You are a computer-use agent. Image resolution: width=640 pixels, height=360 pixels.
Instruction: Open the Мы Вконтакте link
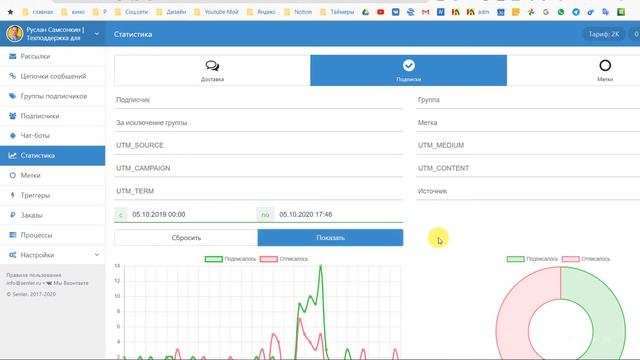67,283
